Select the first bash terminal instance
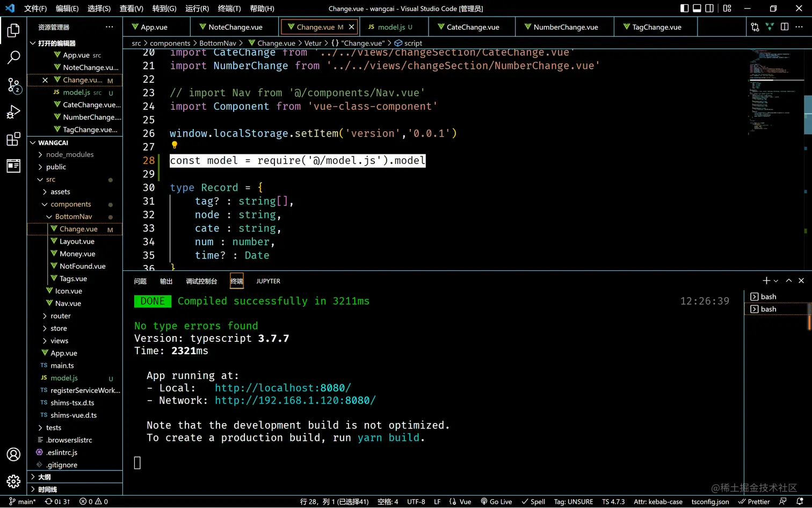Viewport: 812px width, 508px height. point(776,297)
